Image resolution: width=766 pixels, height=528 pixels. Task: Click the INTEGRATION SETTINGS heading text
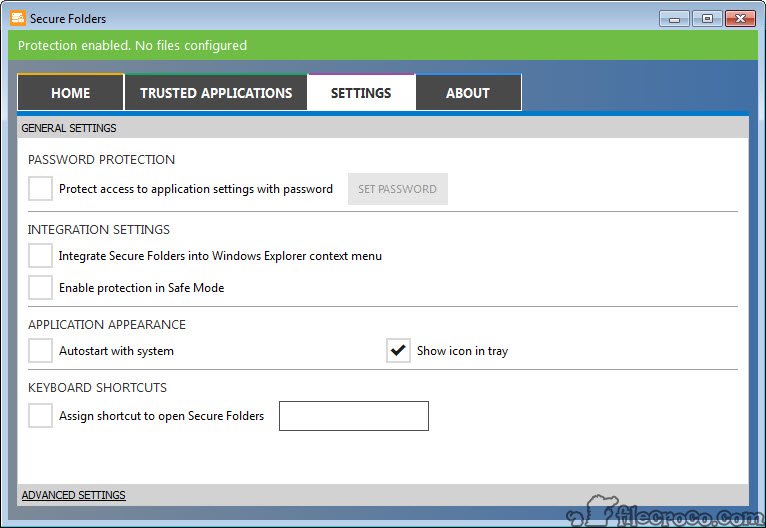[x=99, y=230]
